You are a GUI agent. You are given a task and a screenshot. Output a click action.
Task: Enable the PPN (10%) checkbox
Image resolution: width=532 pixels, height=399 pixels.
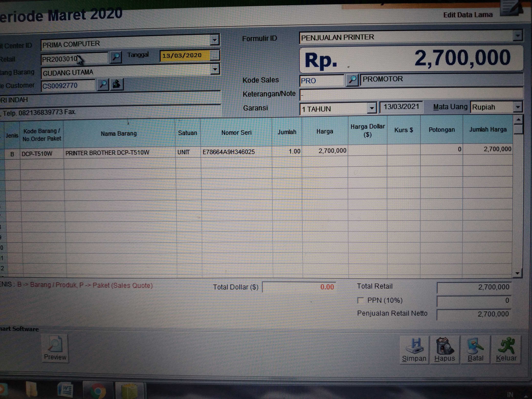click(x=360, y=300)
